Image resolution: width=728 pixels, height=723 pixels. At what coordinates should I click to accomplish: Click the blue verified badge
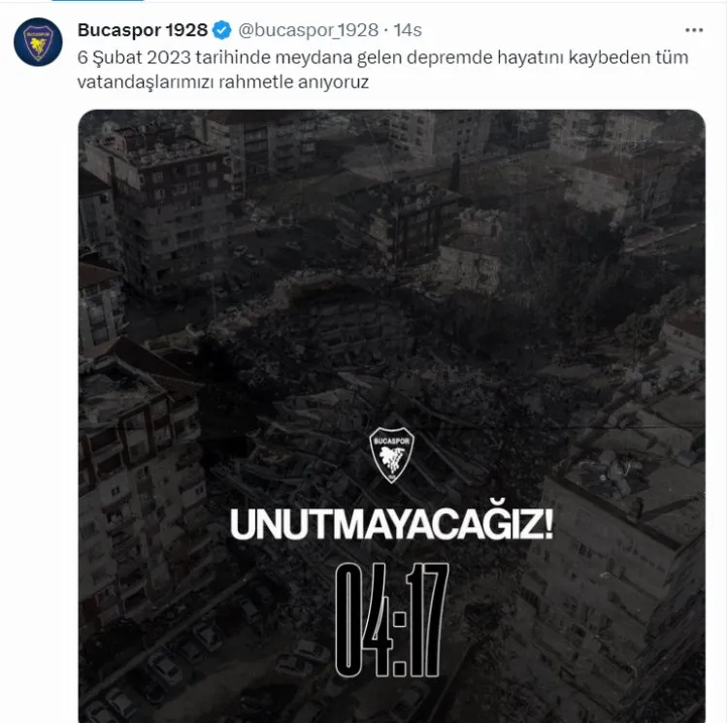pyautogui.click(x=222, y=30)
